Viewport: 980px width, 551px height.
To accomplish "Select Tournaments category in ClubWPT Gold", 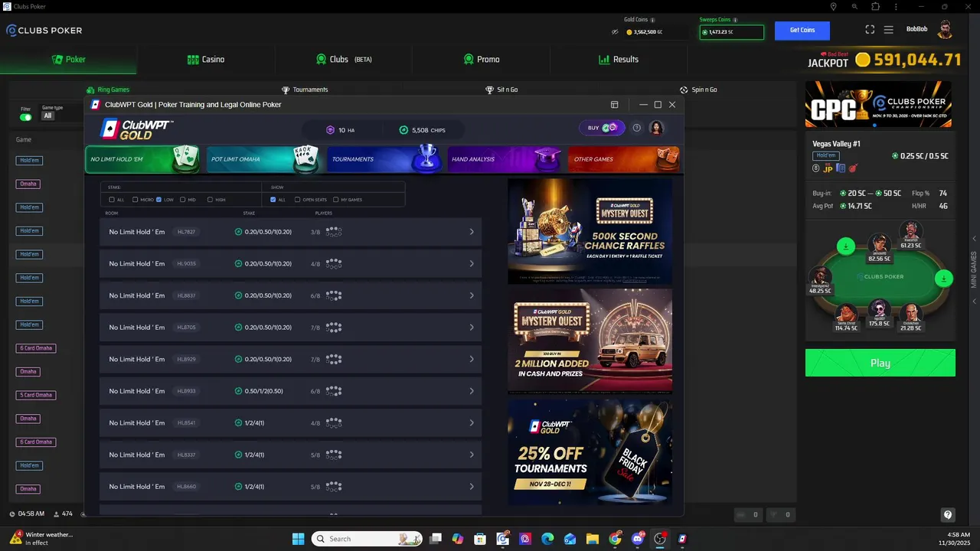I will [384, 159].
